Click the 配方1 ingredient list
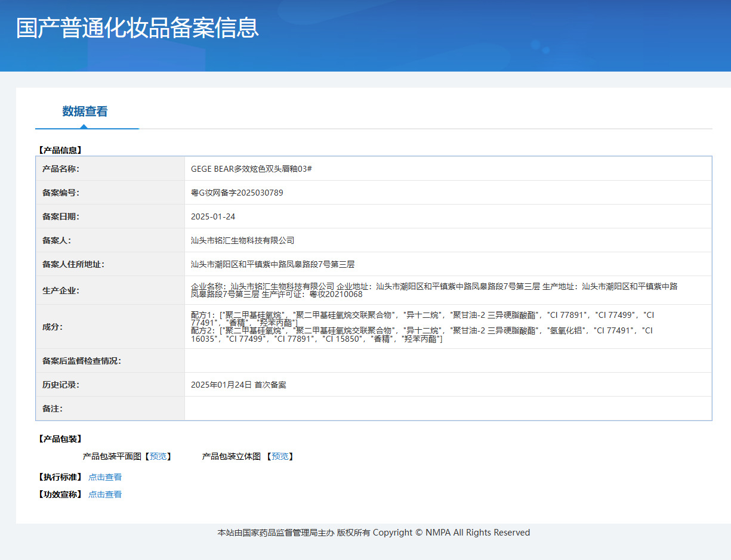The height and width of the screenshot is (560, 731). coord(422,318)
